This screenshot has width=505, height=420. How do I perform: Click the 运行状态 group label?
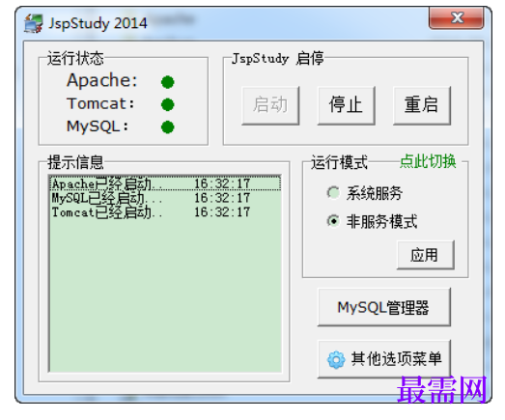(x=75, y=59)
